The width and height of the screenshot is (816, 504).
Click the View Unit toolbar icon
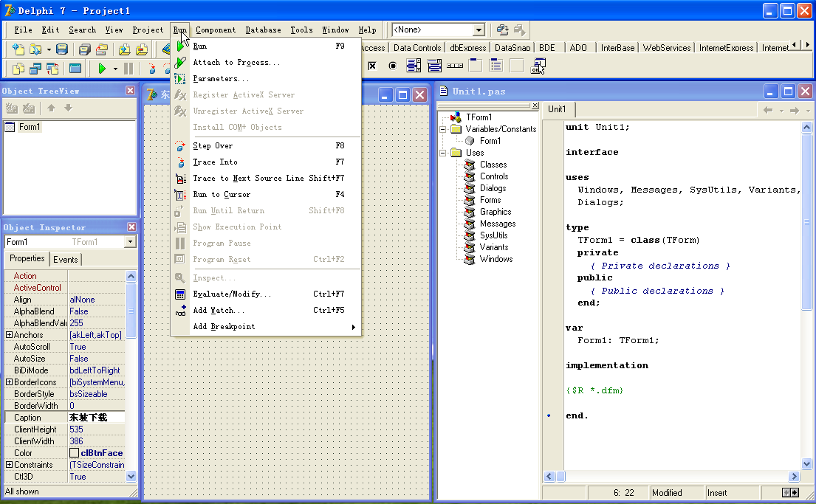point(18,68)
